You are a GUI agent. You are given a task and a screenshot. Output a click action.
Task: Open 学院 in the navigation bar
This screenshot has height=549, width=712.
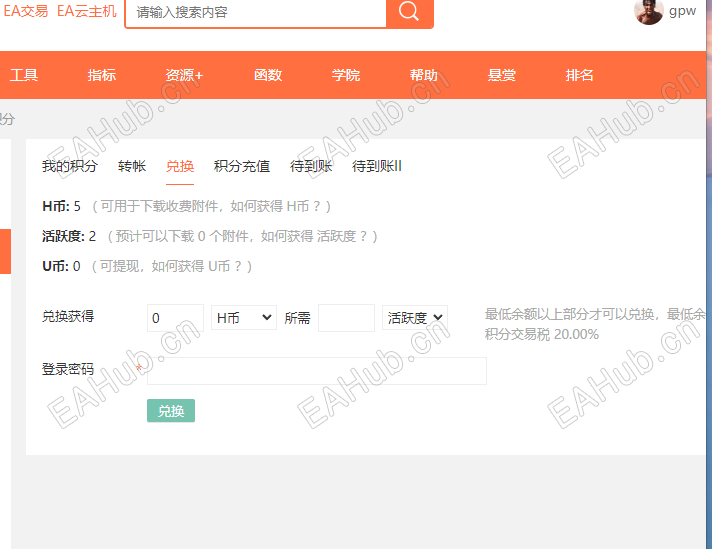pyautogui.click(x=346, y=75)
